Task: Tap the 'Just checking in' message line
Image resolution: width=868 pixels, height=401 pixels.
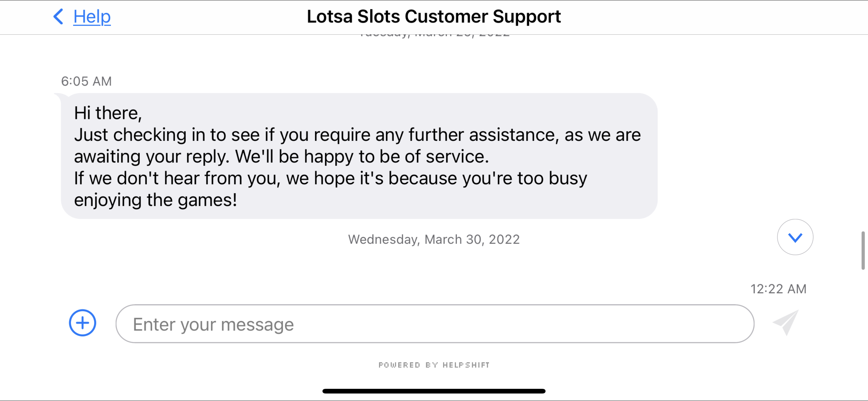Action: click(x=357, y=135)
